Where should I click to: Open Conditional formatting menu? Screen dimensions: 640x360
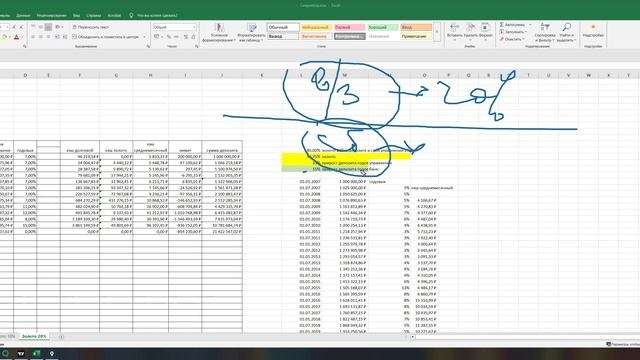click(219, 33)
